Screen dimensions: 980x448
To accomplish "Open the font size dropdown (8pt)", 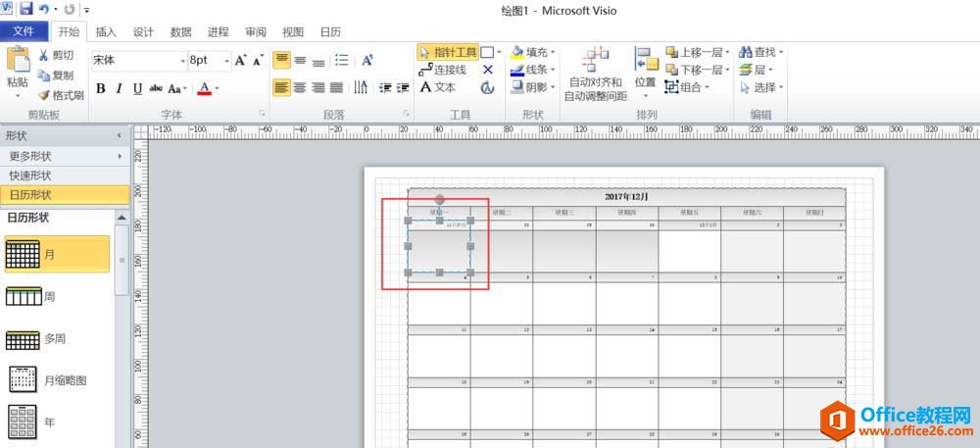I will click(227, 61).
